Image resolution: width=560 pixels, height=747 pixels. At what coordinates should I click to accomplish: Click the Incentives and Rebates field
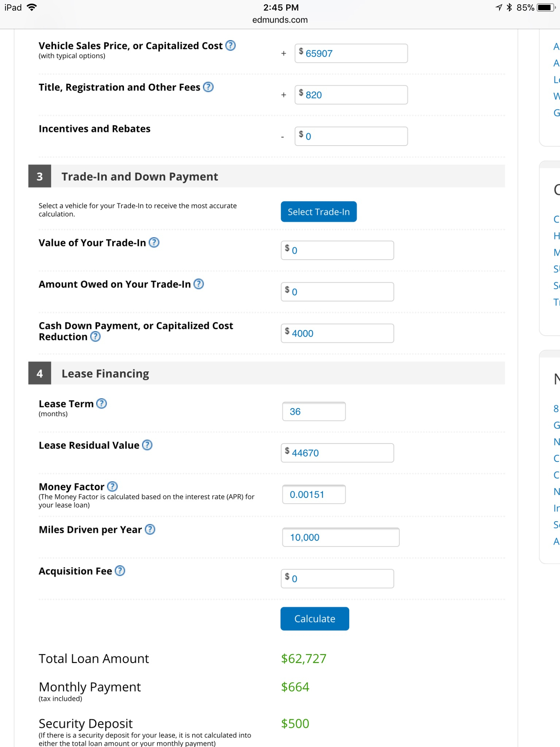pyautogui.click(x=351, y=136)
